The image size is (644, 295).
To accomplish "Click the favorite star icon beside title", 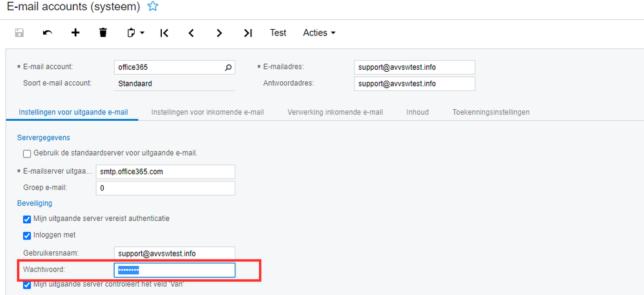I will pyautogui.click(x=153, y=7).
